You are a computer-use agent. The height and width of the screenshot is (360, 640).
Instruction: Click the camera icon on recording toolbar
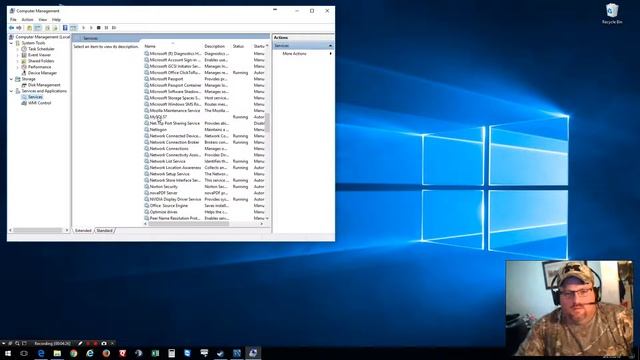pyautogui.click(x=104, y=343)
